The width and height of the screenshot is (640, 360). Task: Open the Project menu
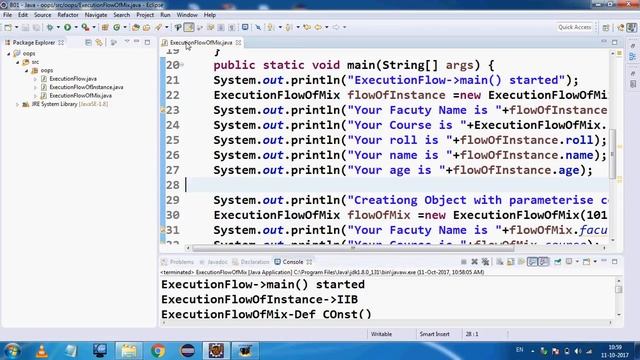pyautogui.click(x=145, y=15)
